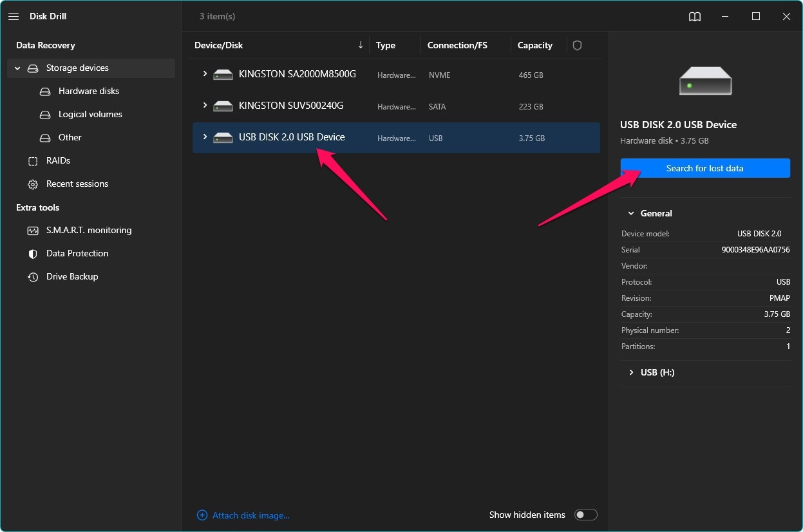
Task: Open the hamburger menu icon
Action: (x=14, y=17)
